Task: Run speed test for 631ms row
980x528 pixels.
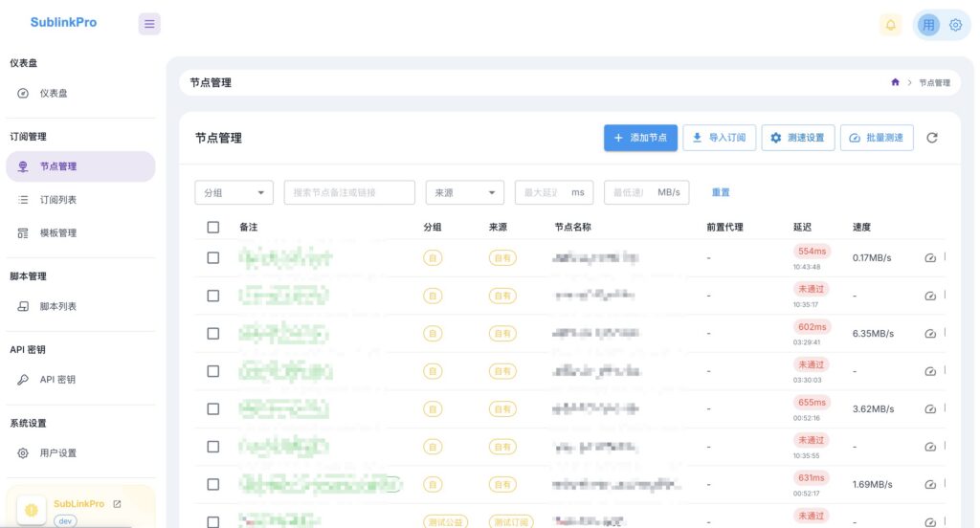Action: [930, 484]
